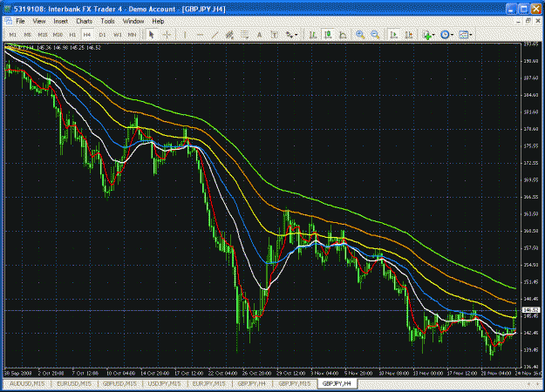
Task: Switch chart to bar chart style
Action: [313, 35]
